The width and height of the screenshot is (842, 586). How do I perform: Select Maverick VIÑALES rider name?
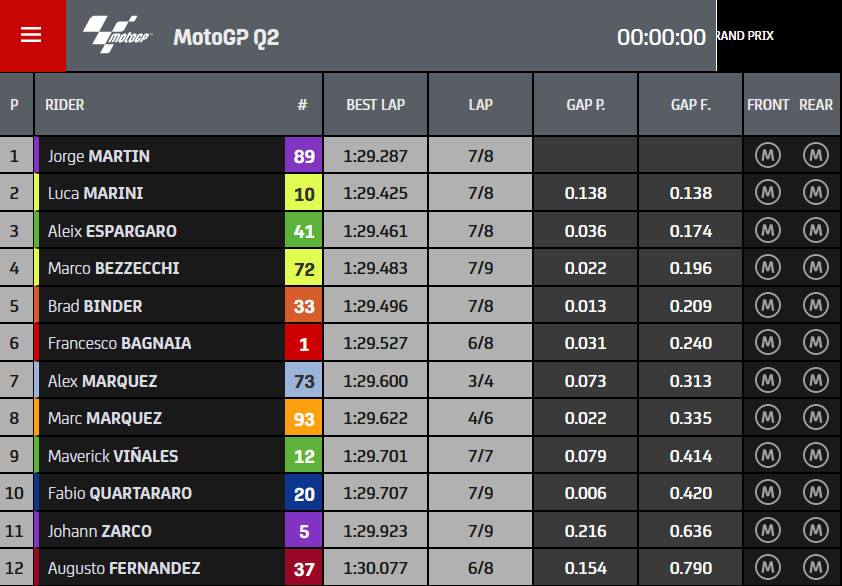113,456
